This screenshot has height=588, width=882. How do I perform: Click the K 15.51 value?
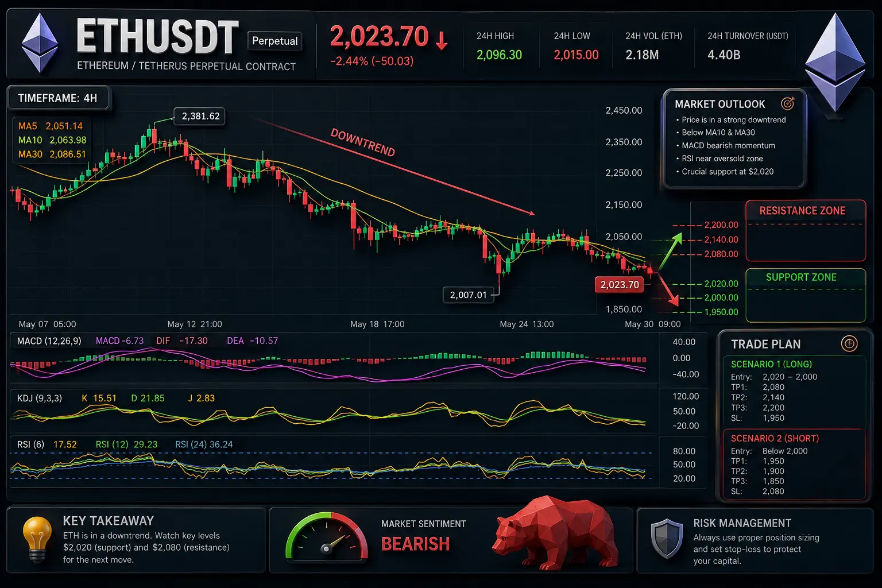pyautogui.click(x=99, y=398)
